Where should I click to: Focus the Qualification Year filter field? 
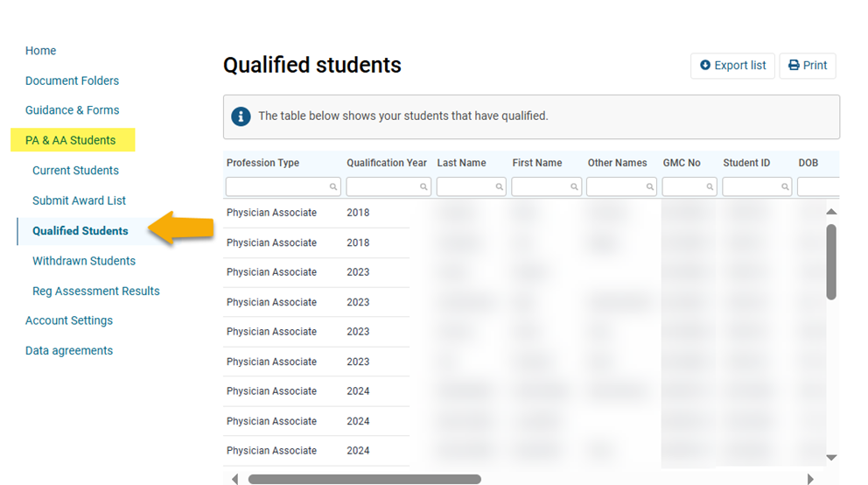click(x=388, y=187)
